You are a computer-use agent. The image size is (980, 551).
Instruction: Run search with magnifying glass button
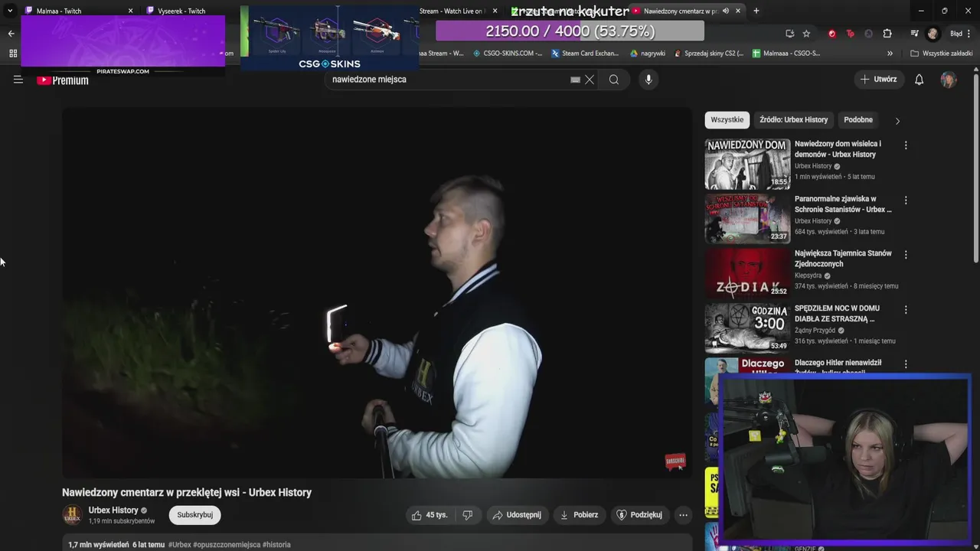point(614,80)
